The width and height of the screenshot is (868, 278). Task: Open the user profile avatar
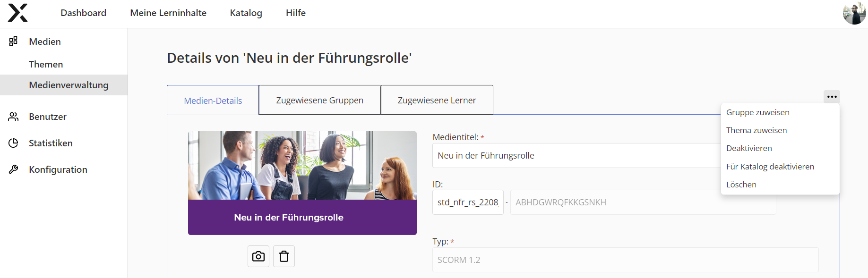click(x=854, y=13)
